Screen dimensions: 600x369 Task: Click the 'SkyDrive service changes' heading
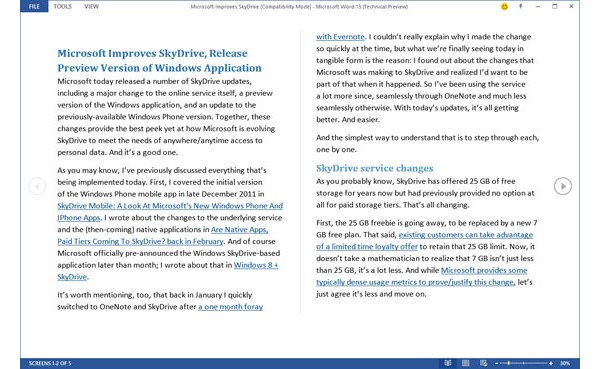375,168
